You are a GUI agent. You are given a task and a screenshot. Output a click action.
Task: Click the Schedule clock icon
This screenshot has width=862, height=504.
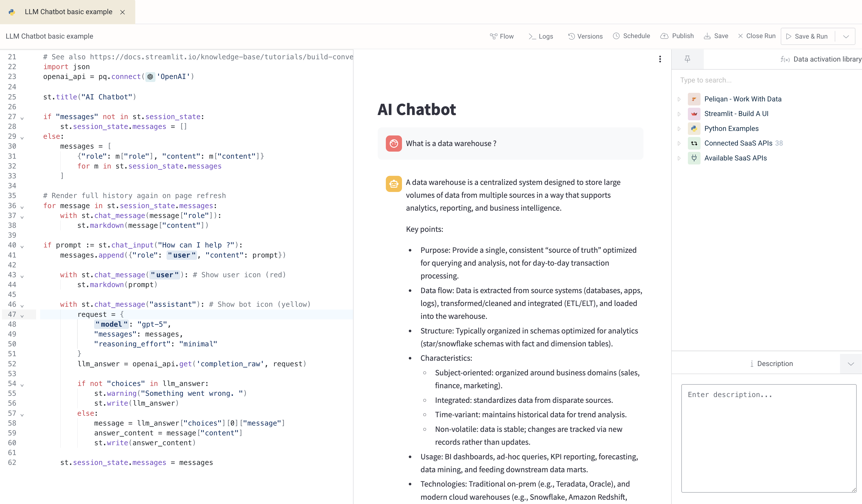[x=616, y=36]
